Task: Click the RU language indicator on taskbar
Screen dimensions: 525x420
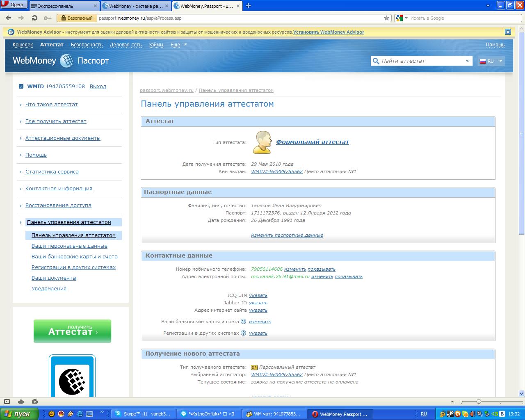Action: [x=424, y=414]
